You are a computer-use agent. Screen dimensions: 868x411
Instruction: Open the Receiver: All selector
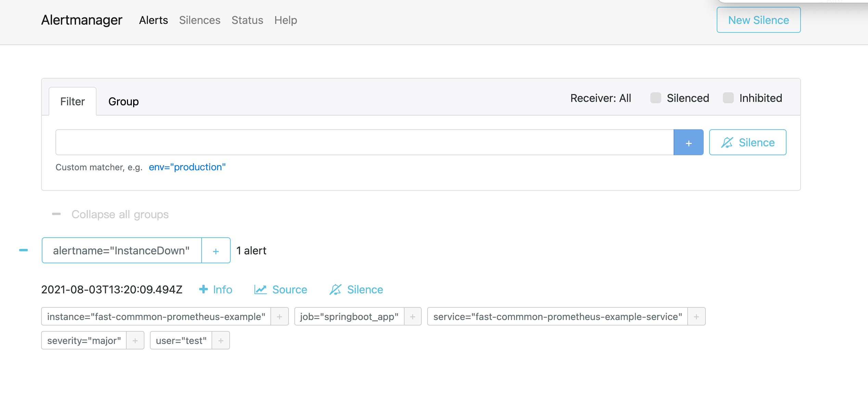[600, 98]
